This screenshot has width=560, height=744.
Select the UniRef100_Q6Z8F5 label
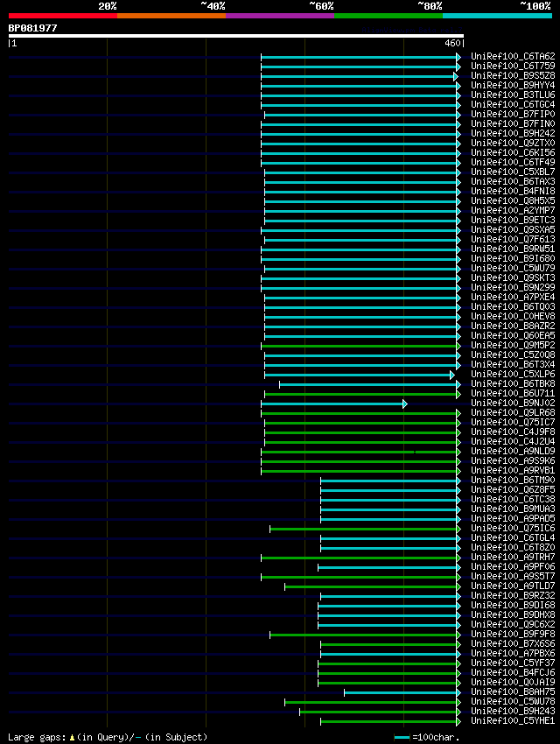(513, 489)
